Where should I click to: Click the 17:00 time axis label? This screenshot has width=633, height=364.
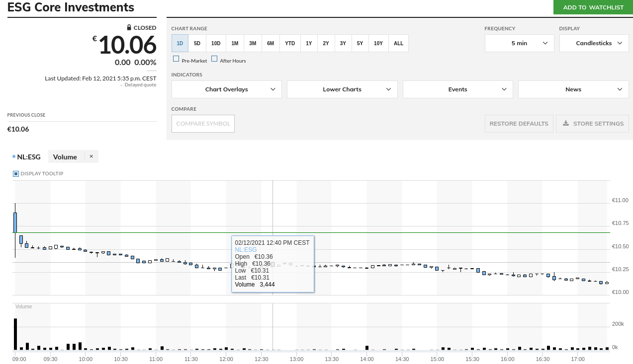pos(578,359)
